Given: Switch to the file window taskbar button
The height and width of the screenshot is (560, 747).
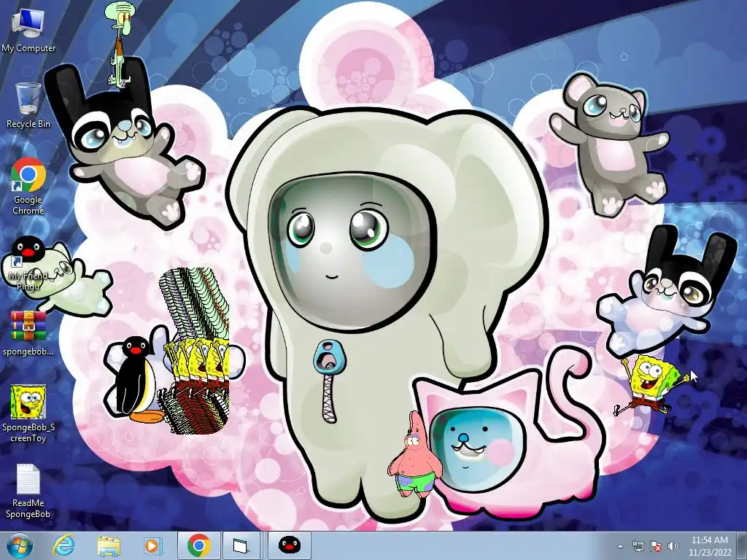Looking at the screenshot, I should [x=241, y=545].
